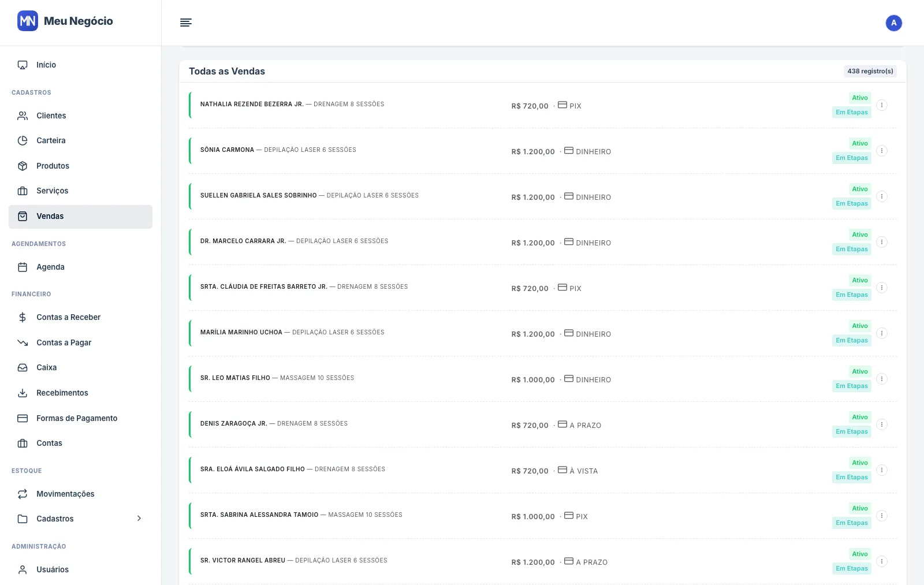924x585 pixels.
Task: Open options menu for Sônia Carmona sale
Action: point(882,151)
